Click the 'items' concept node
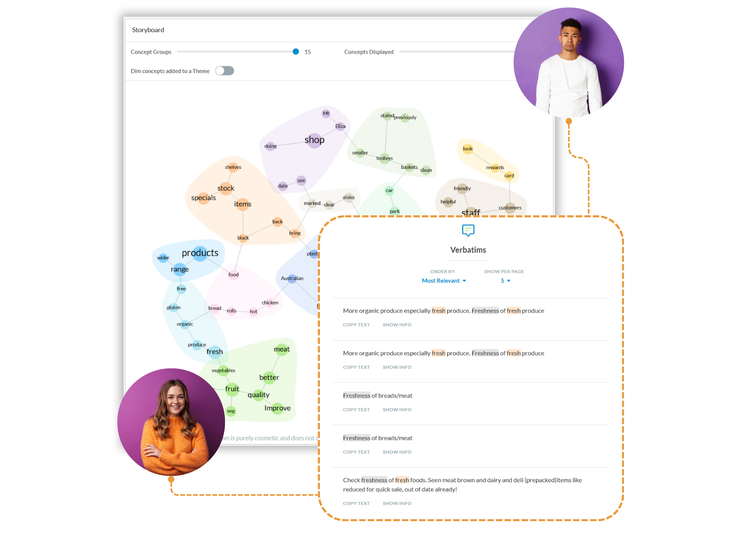 (242, 204)
